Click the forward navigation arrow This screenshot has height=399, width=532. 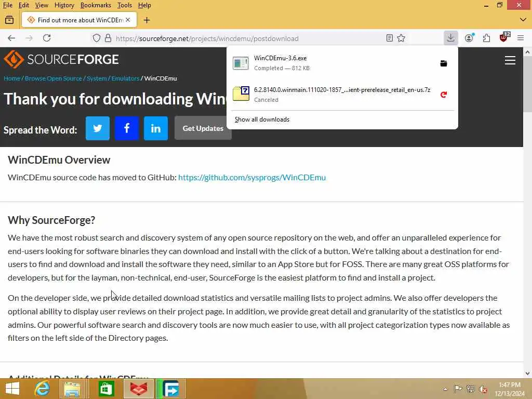pyautogui.click(x=29, y=38)
